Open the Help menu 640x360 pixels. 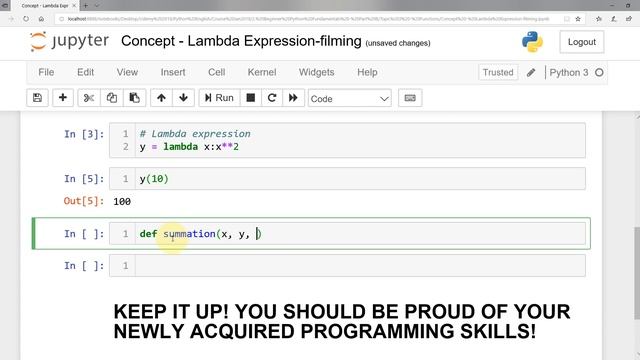click(x=367, y=72)
